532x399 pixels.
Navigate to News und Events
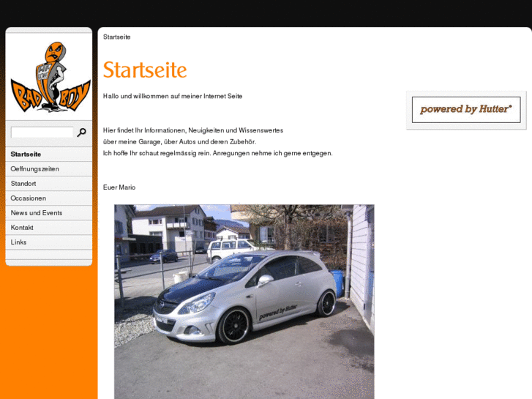tap(36, 213)
